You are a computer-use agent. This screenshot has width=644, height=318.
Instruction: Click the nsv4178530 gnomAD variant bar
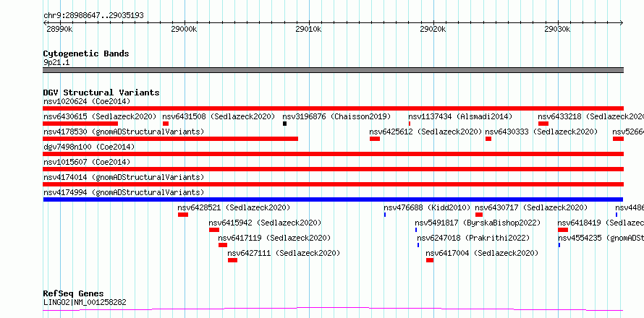(x=171, y=139)
